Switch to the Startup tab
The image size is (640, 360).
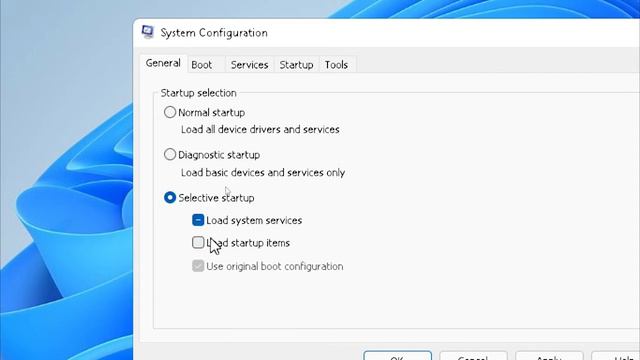click(296, 65)
